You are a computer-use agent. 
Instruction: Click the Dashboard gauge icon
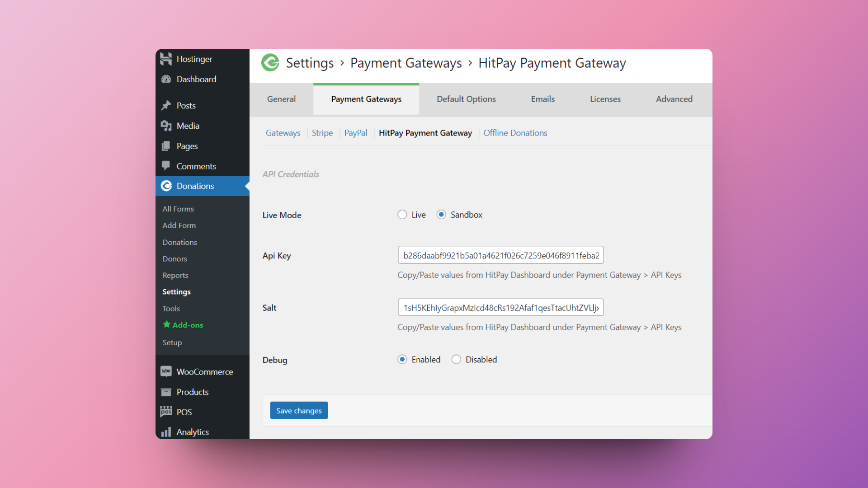(x=166, y=79)
